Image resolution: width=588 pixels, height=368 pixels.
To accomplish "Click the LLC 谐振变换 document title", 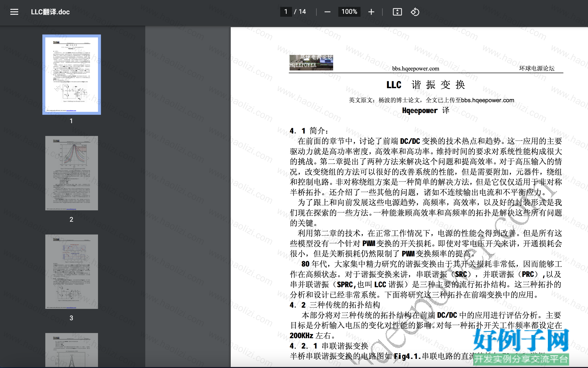I will tap(426, 85).
